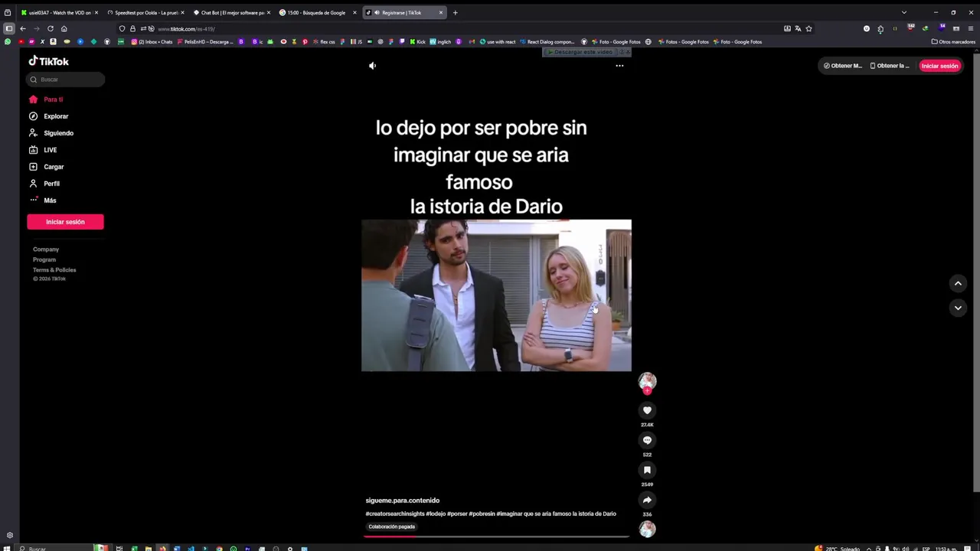Click the #creatorsearchinsights hashtag

click(x=395, y=514)
